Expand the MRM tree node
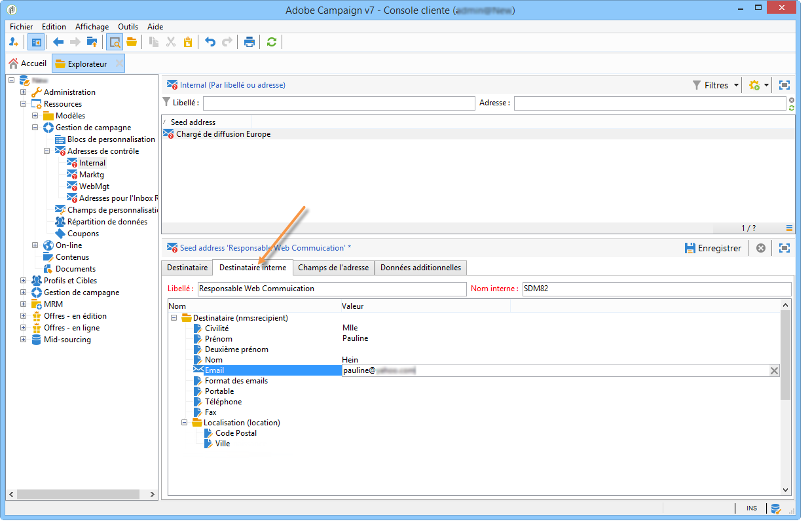The width and height of the screenshot is (812, 532). [24, 304]
